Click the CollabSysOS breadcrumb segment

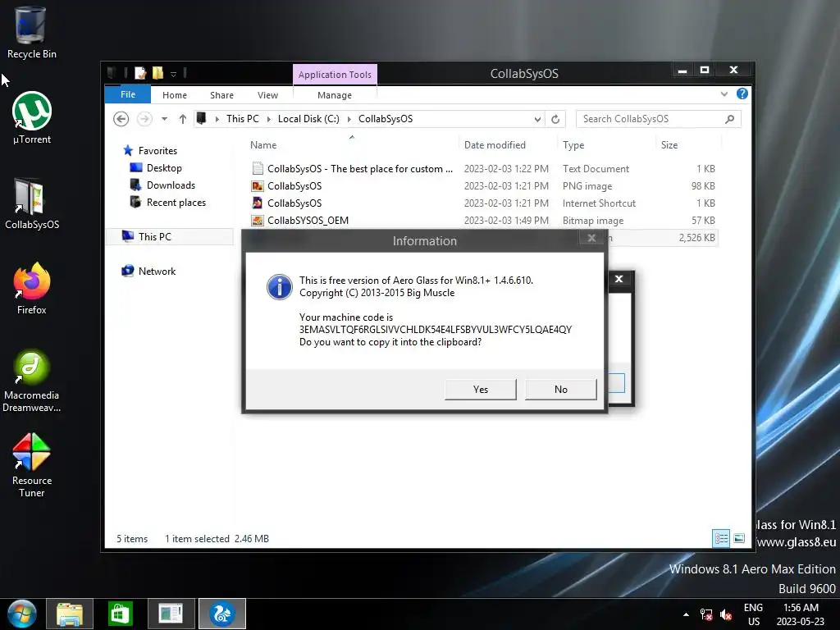tap(386, 119)
